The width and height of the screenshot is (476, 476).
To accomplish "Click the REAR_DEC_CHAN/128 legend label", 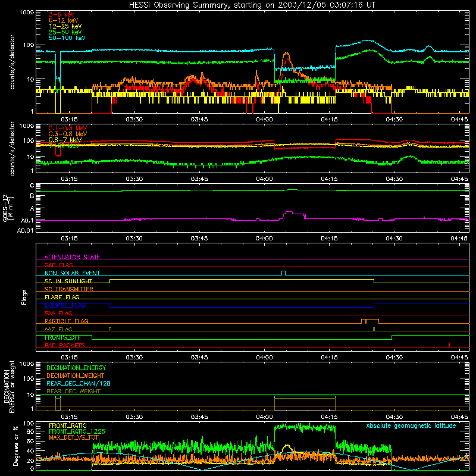I will (79, 383).
